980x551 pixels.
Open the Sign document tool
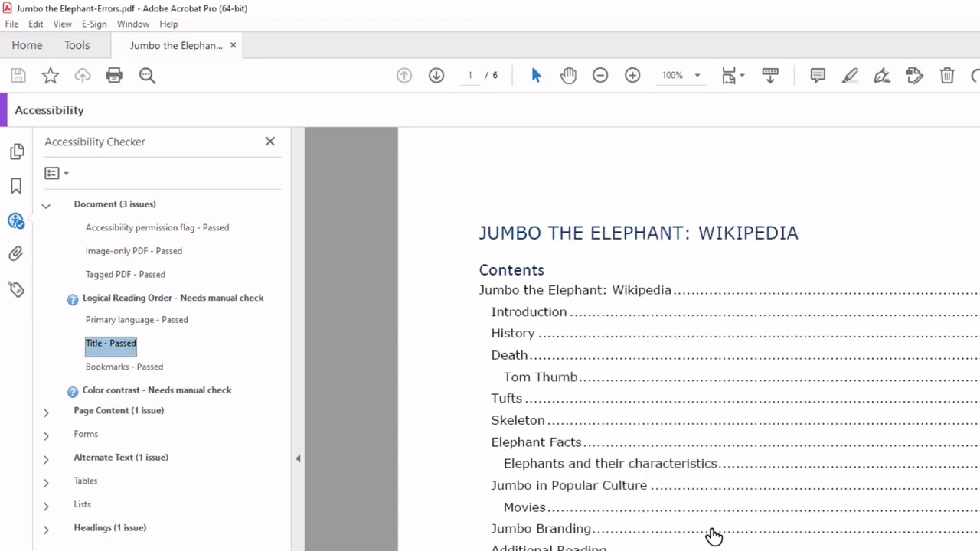(x=882, y=75)
